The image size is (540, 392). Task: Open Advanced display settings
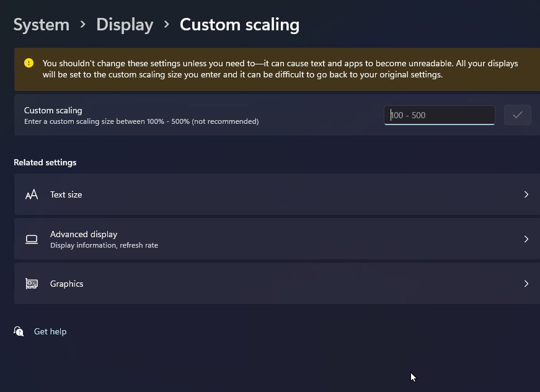[277, 239]
